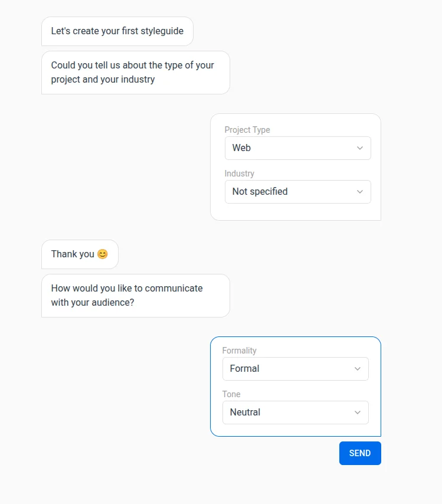Image resolution: width=442 pixels, height=504 pixels.
Task: Select the project and industry question bubble
Action: [135, 73]
